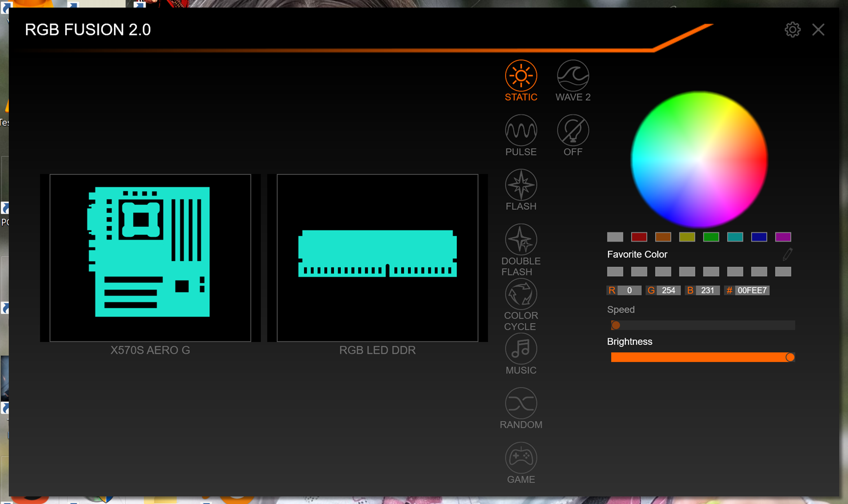Choose the gray preset color swatch
848x504 pixels.
click(x=615, y=237)
